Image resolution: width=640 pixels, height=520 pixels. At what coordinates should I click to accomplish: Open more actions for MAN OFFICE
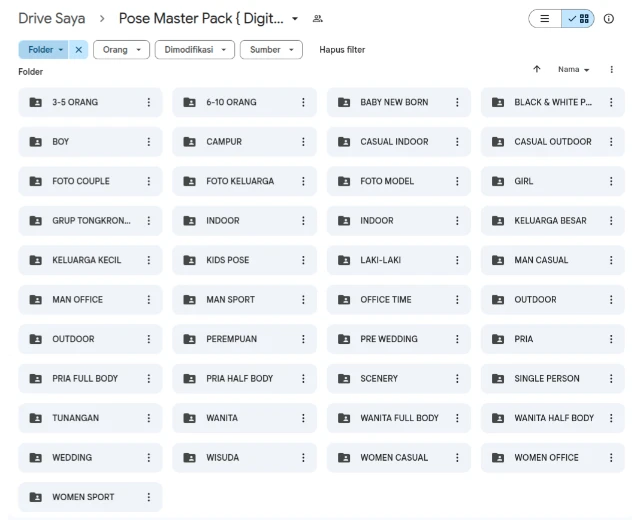pos(149,300)
